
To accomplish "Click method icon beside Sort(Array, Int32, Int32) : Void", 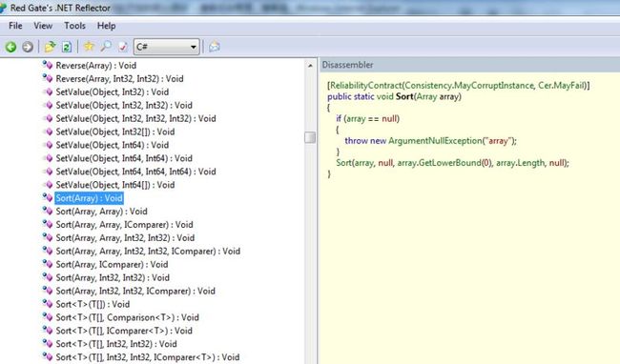I will coord(48,277).
